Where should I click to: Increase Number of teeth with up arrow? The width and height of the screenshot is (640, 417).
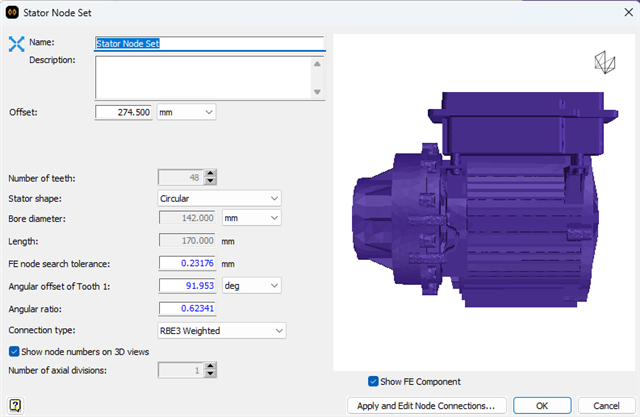click(x=210, y=173)
